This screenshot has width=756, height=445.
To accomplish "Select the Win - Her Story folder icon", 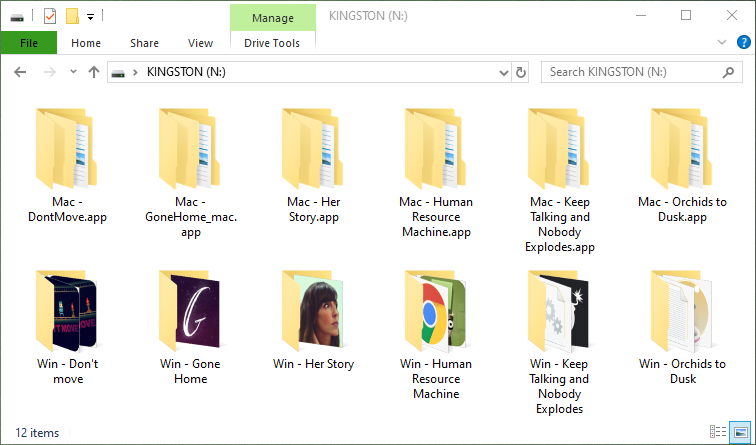I will click(312, 311).
